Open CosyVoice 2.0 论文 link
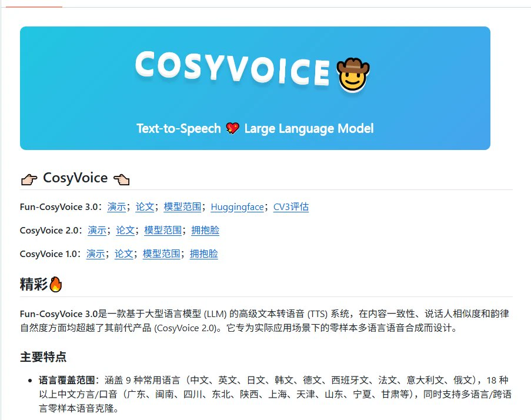 click(125, 231)
